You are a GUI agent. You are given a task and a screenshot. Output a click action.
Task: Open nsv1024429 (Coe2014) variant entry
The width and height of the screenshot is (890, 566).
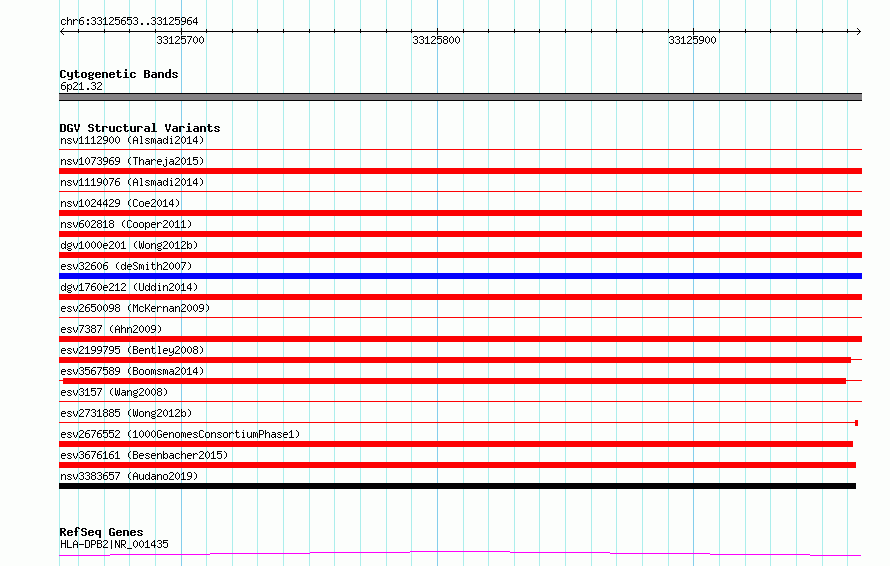pos(120,203)
